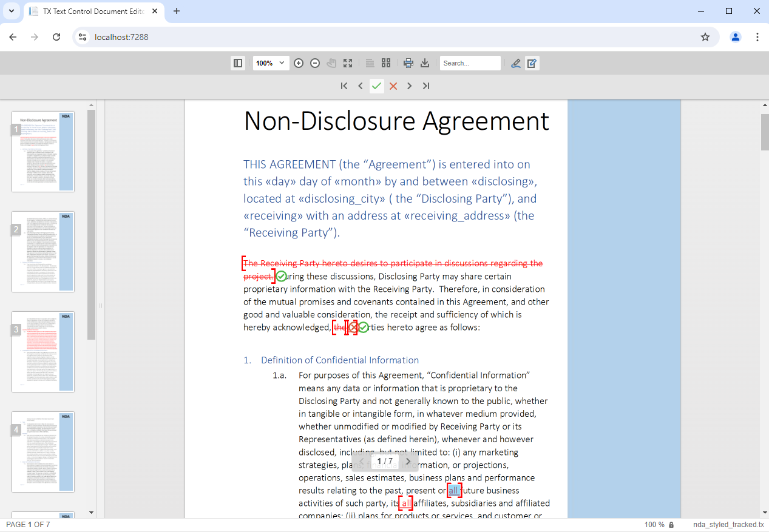The width and height of the screenshot is (769, 532).
Task: Click the struck-through 'the' tracked deletion
Action: (x=339, y=328)
